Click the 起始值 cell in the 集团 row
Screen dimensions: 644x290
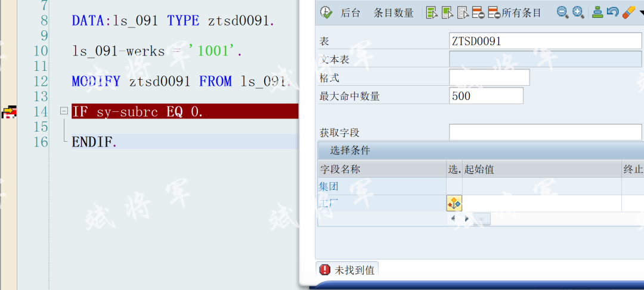tap(541, 186)
